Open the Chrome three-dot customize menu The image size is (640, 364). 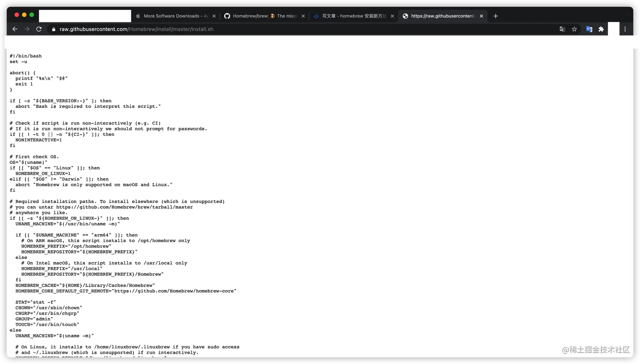pyautogui.click(x=625, y=29)
